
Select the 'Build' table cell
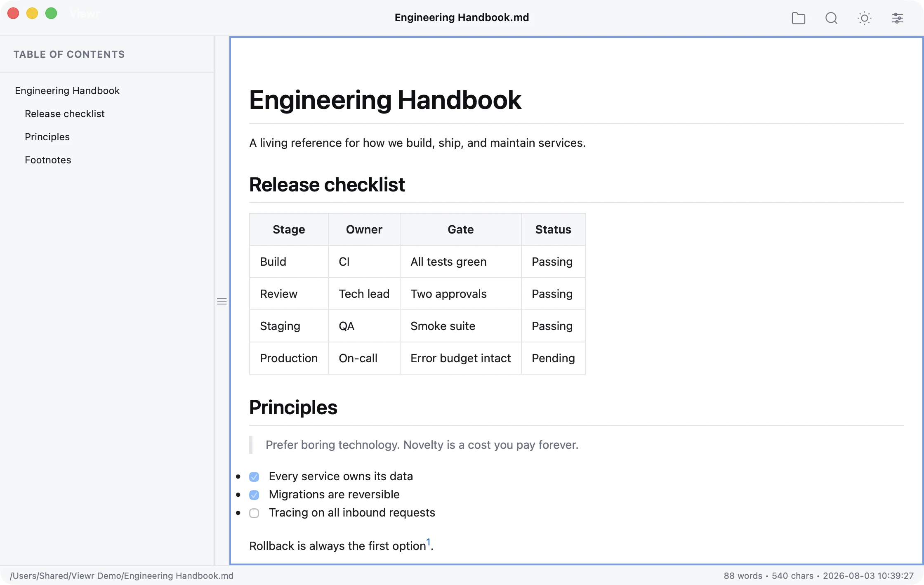(x=289, y=262)
